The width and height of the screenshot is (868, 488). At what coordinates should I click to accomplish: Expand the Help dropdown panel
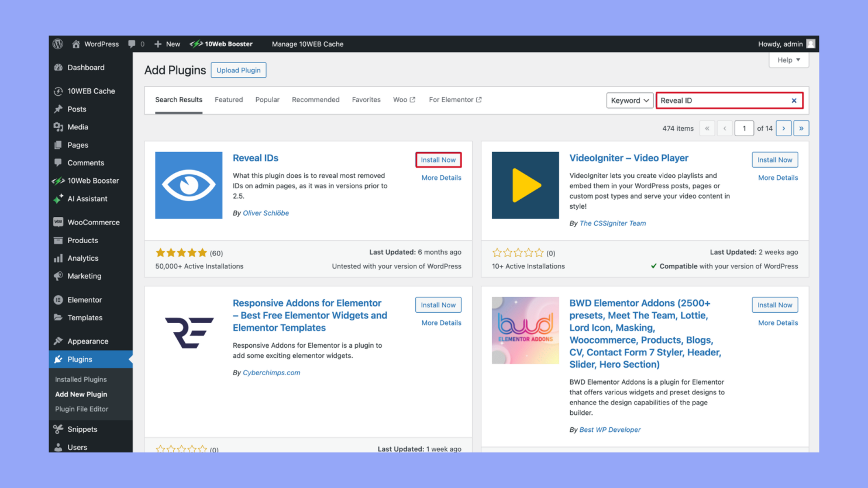(x=788, y=60)
